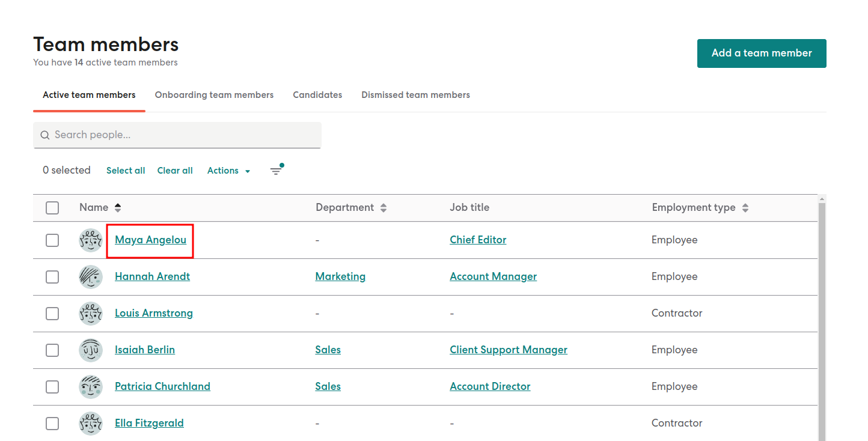Click the Name column header
This screenshot has width=868, height=441.
(94, 207)
